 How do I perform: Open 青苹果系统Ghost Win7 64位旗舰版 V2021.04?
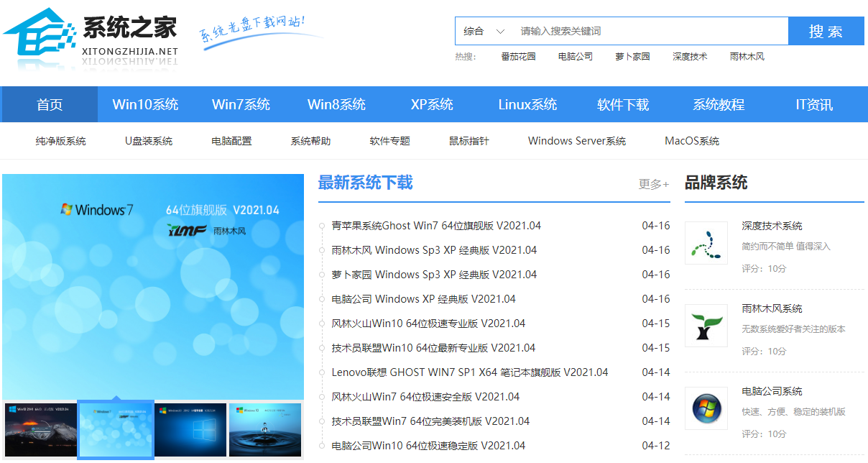pyautogui.click(x=436, y=226)
